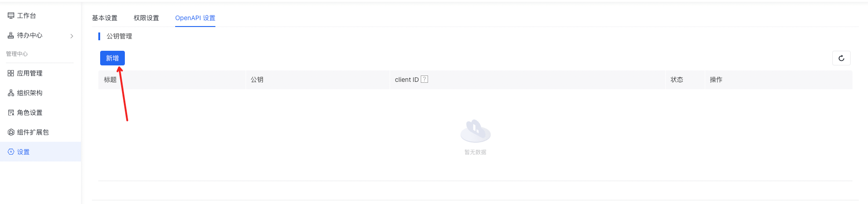Switch to the 基本设置 tab
868x204 pixels.
pyautogui.click(x=105, y=18)
